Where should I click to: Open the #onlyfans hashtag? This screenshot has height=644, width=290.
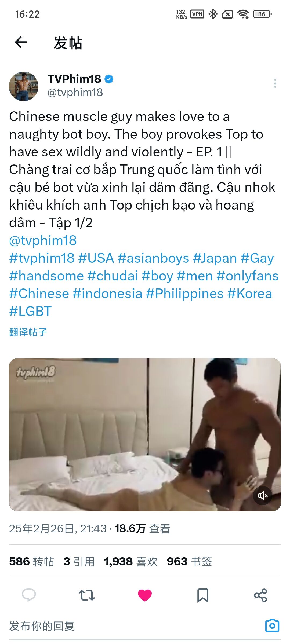[x=248, y=276]
